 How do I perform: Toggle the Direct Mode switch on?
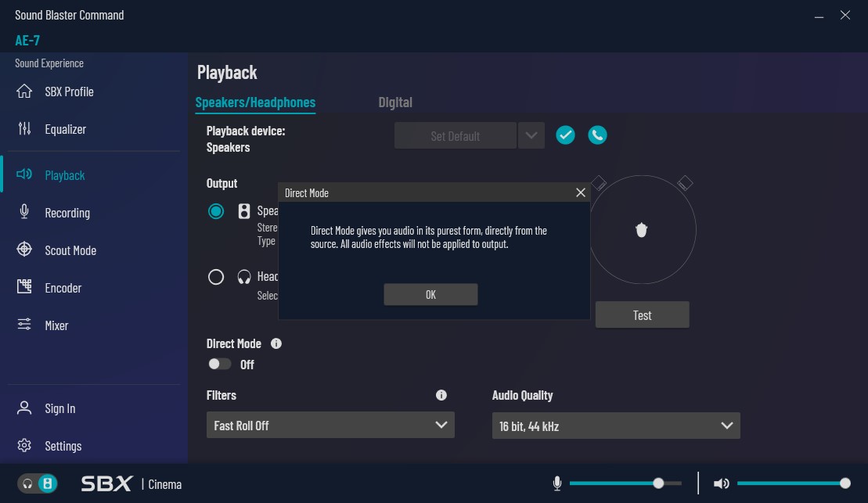tap(219, 364)
